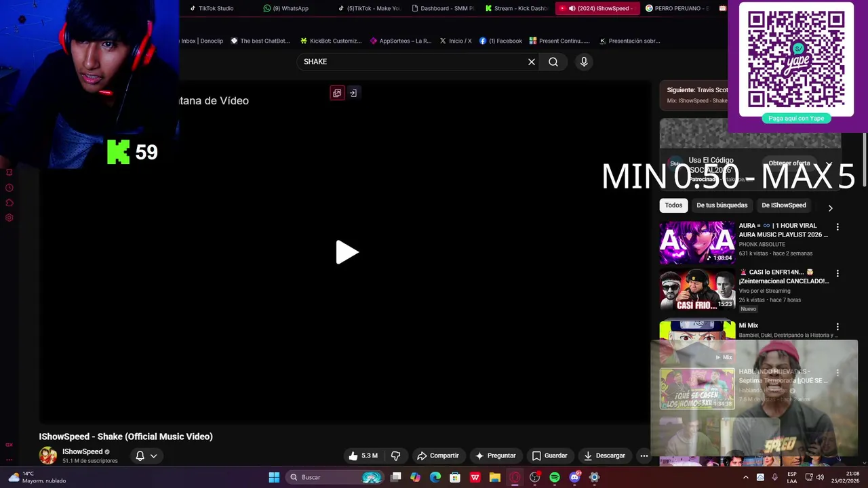Open Microsoft Store from taskbar
868x488 pixels.
[x=455, y=477]
